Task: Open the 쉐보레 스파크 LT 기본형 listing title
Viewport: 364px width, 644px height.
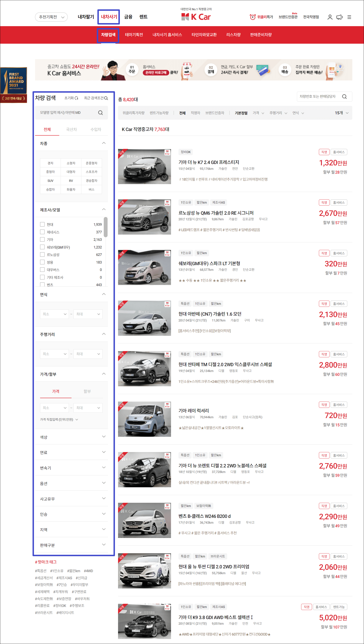Action: [209, 263]
